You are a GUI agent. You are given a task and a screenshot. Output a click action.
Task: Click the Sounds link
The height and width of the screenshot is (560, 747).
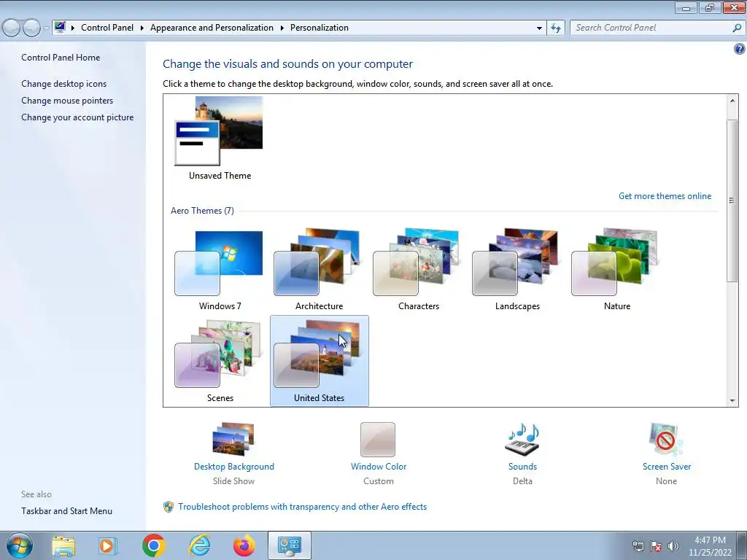(522, 467)
